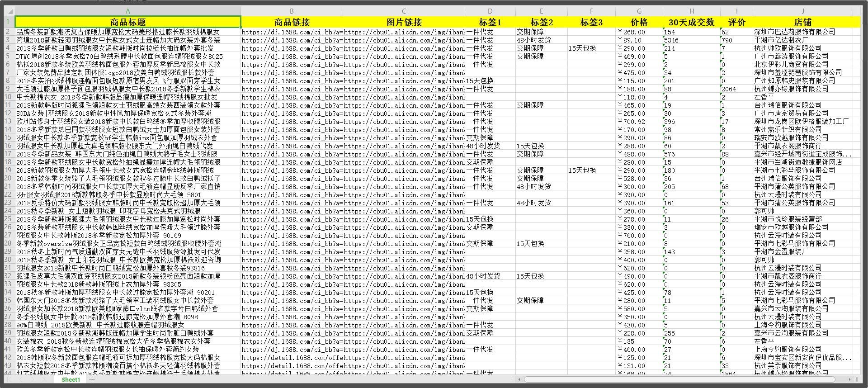
Task: Click the price cell ¥700.92
Action: pyautogui.click(x=639, y=121)
